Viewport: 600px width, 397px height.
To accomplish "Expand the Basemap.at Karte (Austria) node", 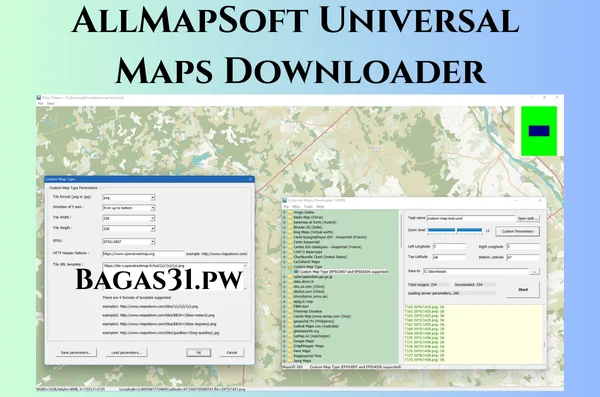I will click(x=284, y=222).
